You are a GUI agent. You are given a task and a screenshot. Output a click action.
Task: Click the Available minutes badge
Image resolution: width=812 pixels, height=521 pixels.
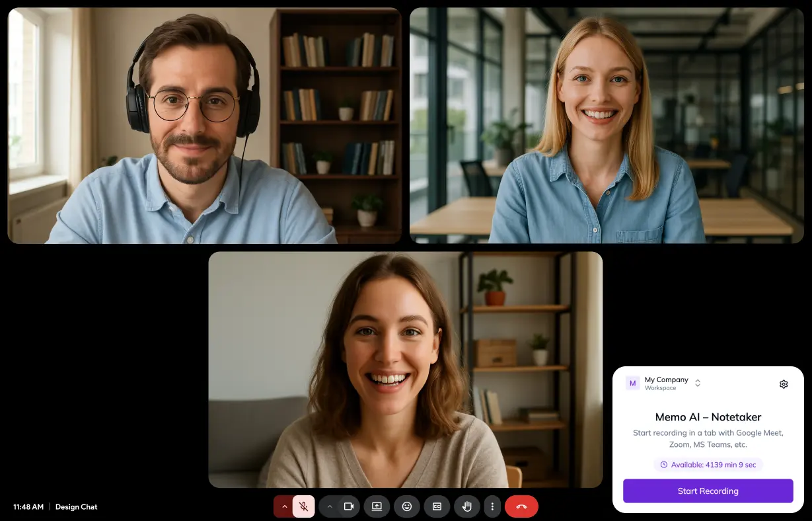(x=708, y=465)
